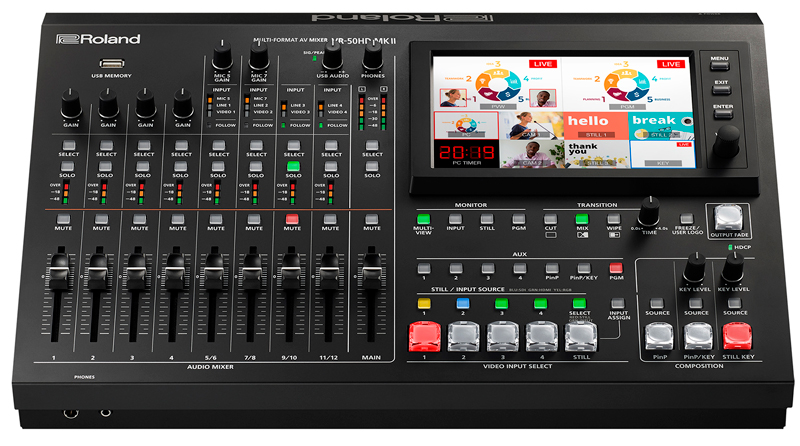800x446 pixels.
Task: Push the MENU button beside the display
Action: (x=720, y=66)
